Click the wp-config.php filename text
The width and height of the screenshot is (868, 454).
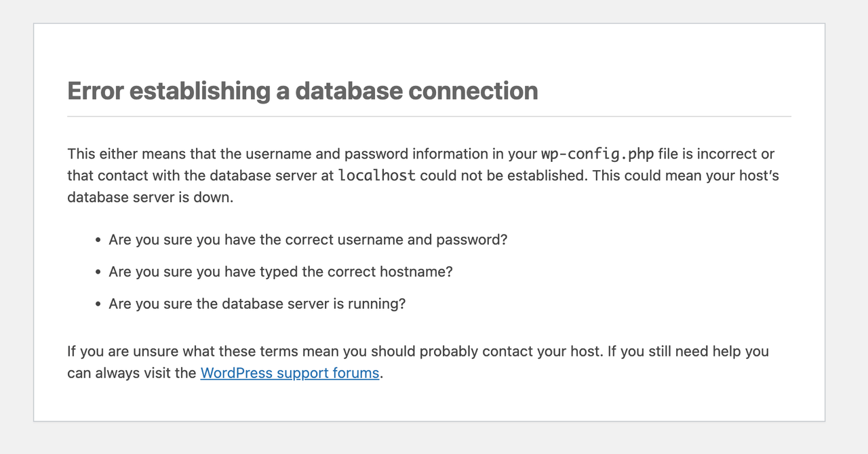click(x=597, y=154)
